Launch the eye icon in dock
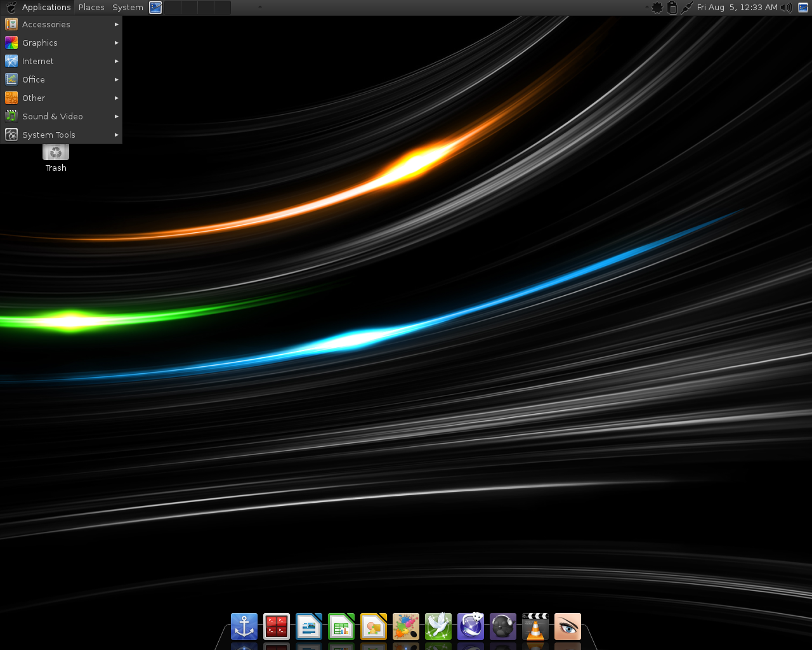The image size is (812, 650). coord(568,627)
